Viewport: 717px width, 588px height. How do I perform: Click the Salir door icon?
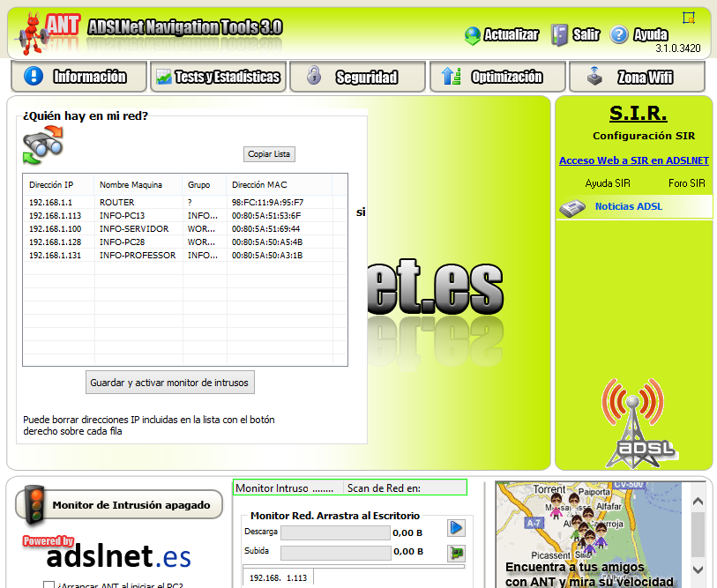pyautogui.click(x=559, y=34)
